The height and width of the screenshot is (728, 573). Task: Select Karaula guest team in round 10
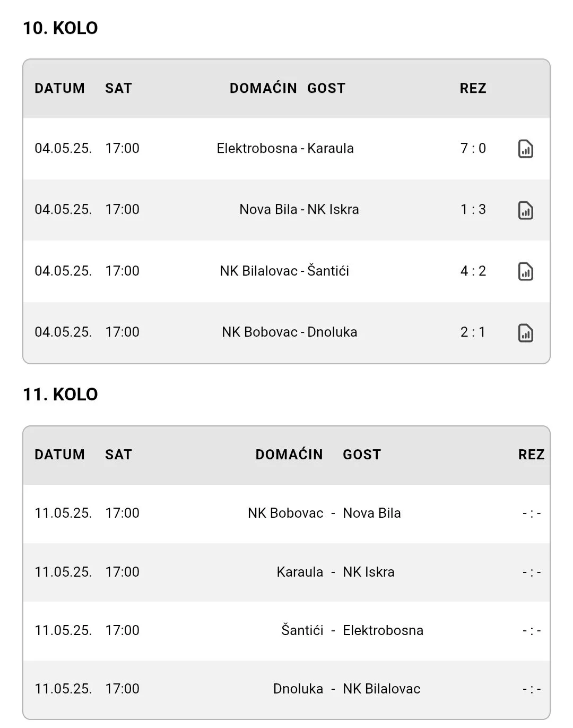(x=331, y=148)
